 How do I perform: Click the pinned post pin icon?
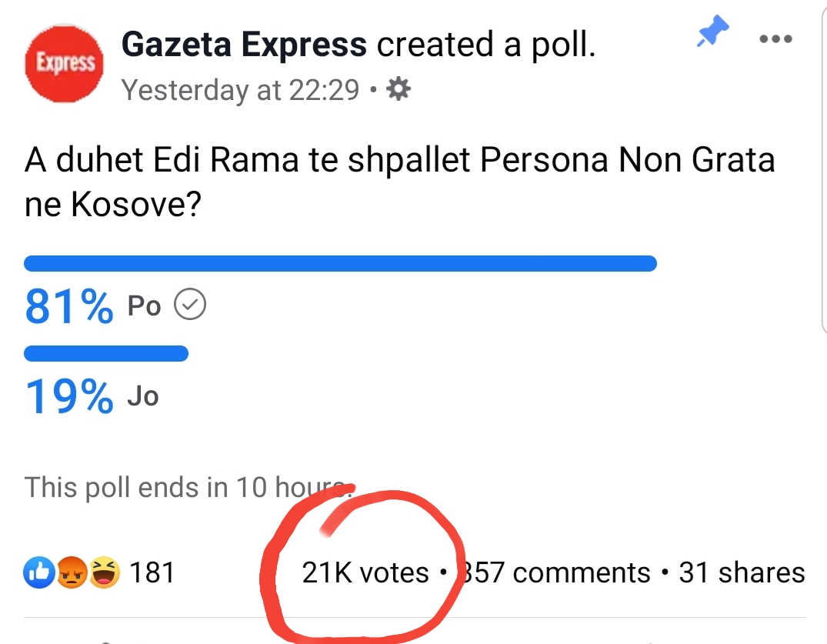(712, 32)
